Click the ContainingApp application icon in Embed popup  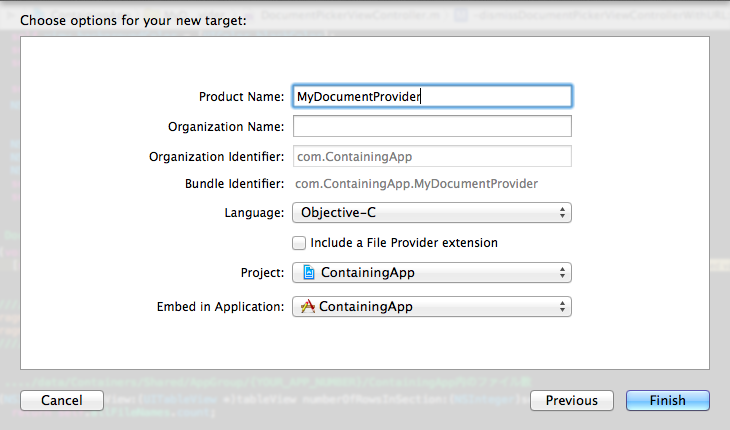click(307, 306)
